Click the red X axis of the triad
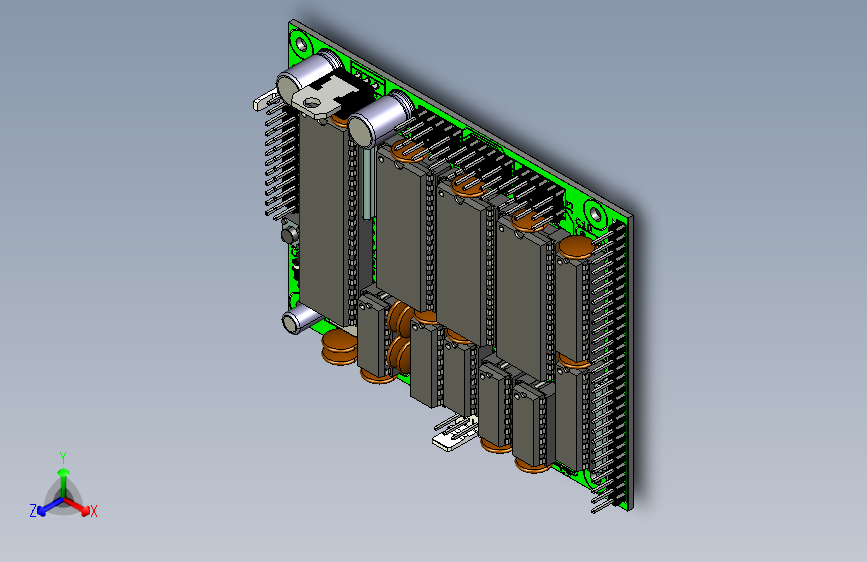The height and width of the screenshot is (562, 867). (76, 505)
